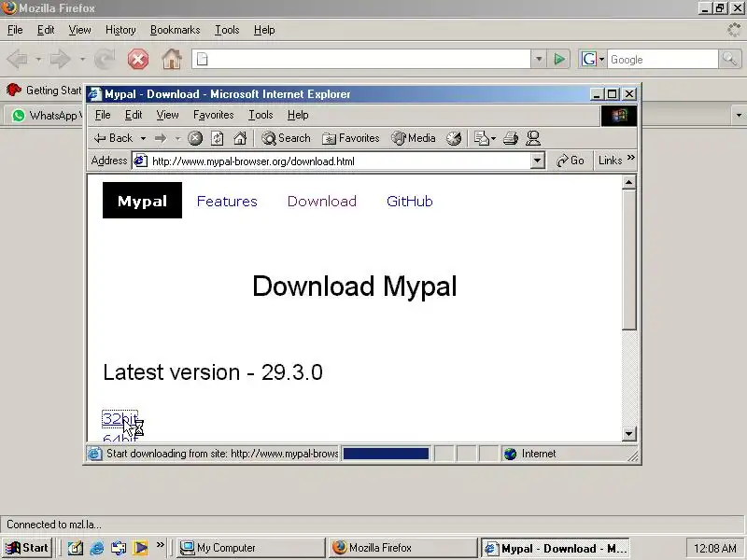
Task: Open the IE Mail dropdown arrow
Action: [494, 138]
